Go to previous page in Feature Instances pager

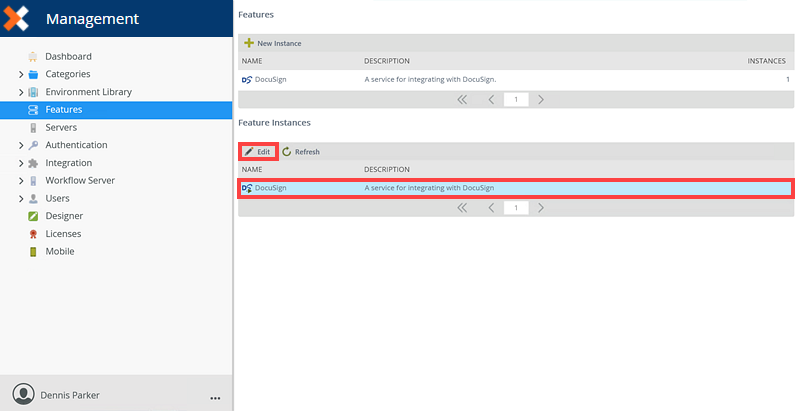(x=491, y=208)
